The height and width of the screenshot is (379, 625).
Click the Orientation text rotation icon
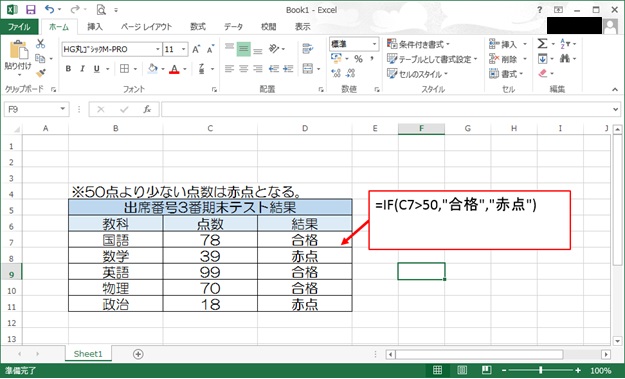point(274,49)
